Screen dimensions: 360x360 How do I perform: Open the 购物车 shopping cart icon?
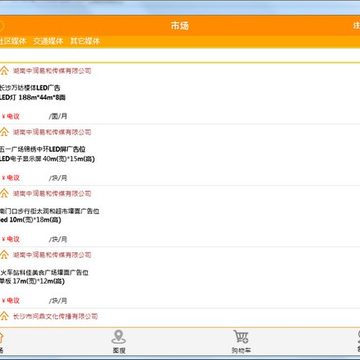(241, 337)
